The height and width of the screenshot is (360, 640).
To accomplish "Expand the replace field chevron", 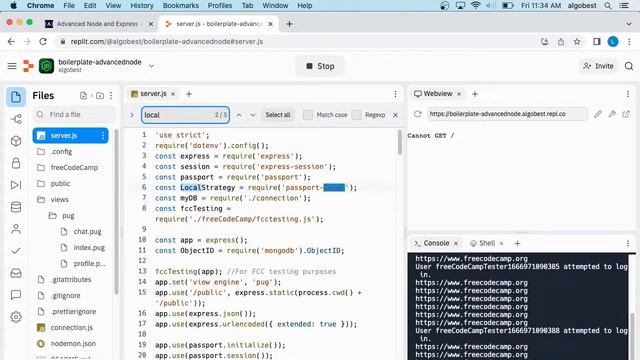I will click(x=132, y=115).
